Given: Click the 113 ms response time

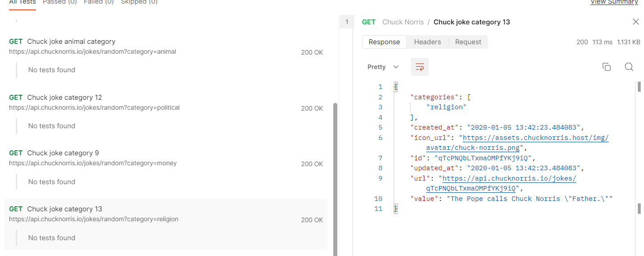Looking at the screenshot, I should (603, 42).
